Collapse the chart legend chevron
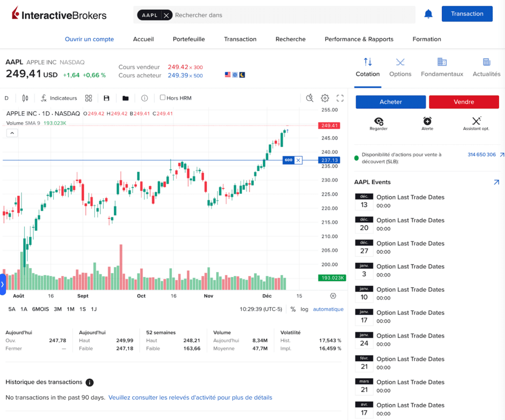Image resolution: width=505 pixels, height=420 pixels. point(12,133)
